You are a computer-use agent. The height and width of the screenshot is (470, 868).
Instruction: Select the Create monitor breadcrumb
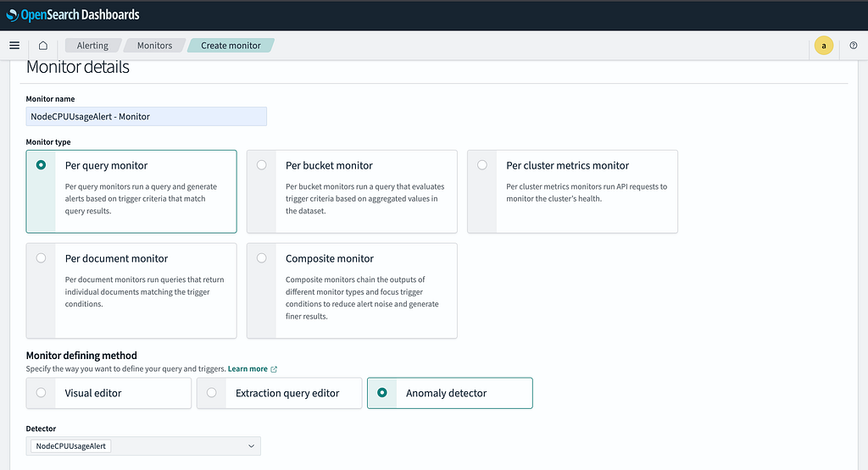point(231,46)
